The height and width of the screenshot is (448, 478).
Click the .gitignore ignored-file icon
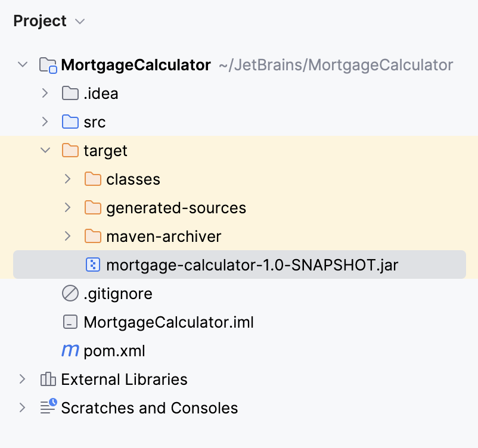pyautogui.click(x=70, y=293)
